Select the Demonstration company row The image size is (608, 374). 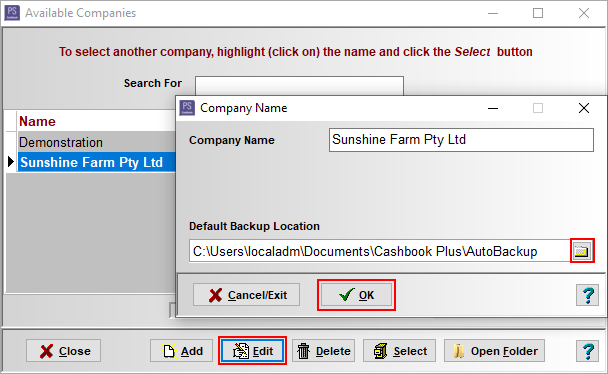pyautogui.click(x=96, y=142)
